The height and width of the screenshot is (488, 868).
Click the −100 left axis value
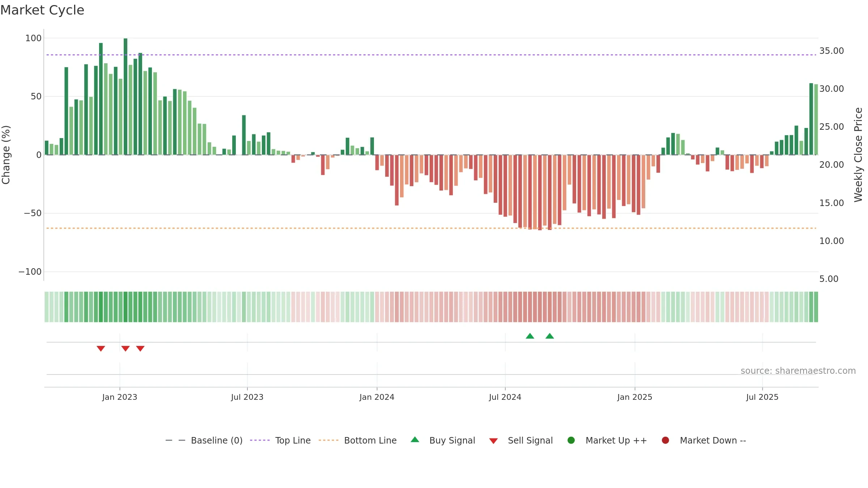30,272
